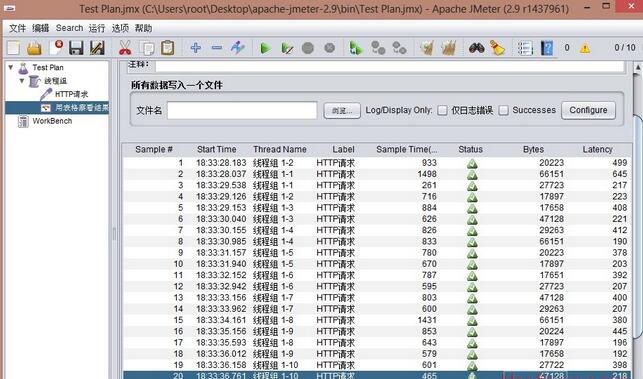The width and height of the screenshot is (643, 379).
Task: Clear all results using the double broom icon
Action: [449, 48]
